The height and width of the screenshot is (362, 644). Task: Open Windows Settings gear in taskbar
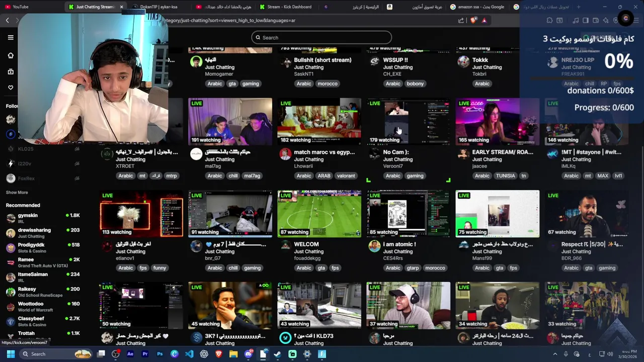(307, 354)
